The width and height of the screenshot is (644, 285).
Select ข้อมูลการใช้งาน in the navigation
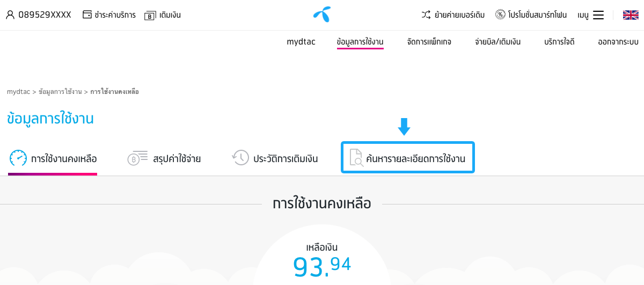click(360, 41)
